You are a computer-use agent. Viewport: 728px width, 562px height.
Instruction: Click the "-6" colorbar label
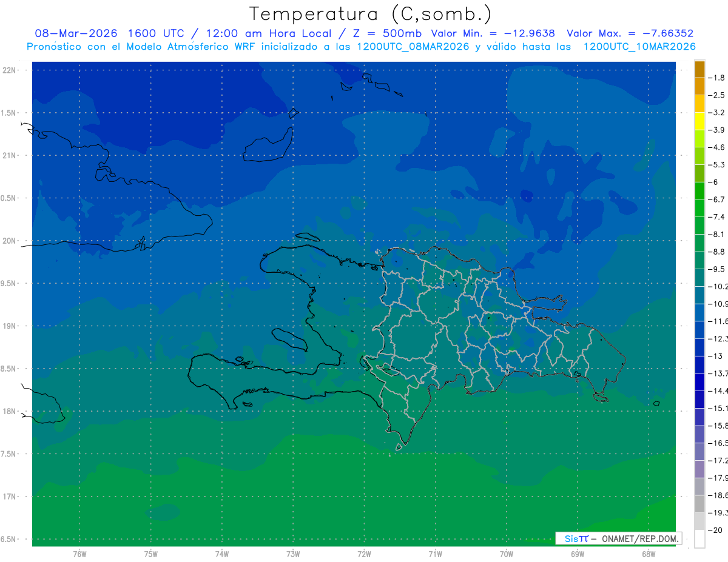point(714,182)
